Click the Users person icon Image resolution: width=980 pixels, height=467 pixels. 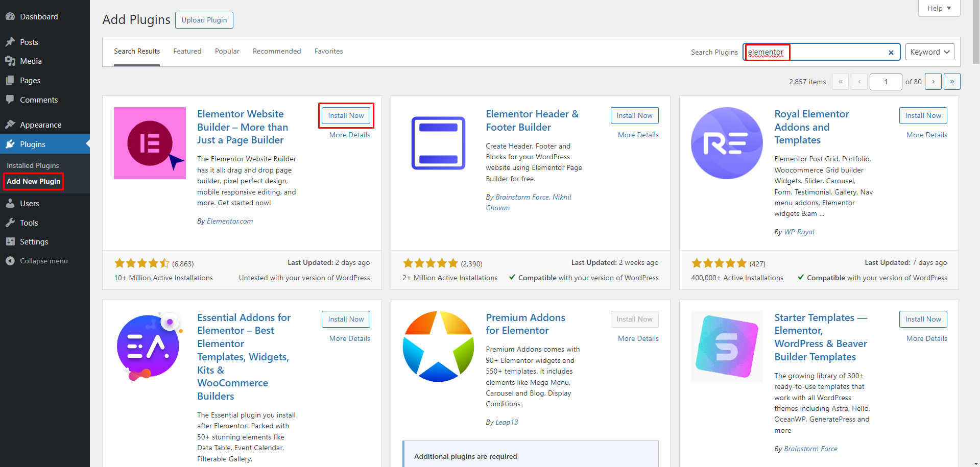pos(10,203)
